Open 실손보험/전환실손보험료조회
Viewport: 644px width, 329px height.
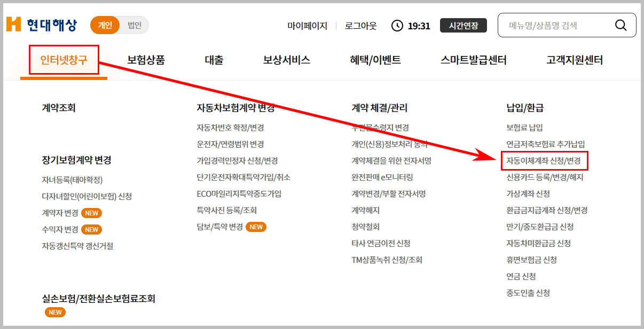[x=98, y=299]
